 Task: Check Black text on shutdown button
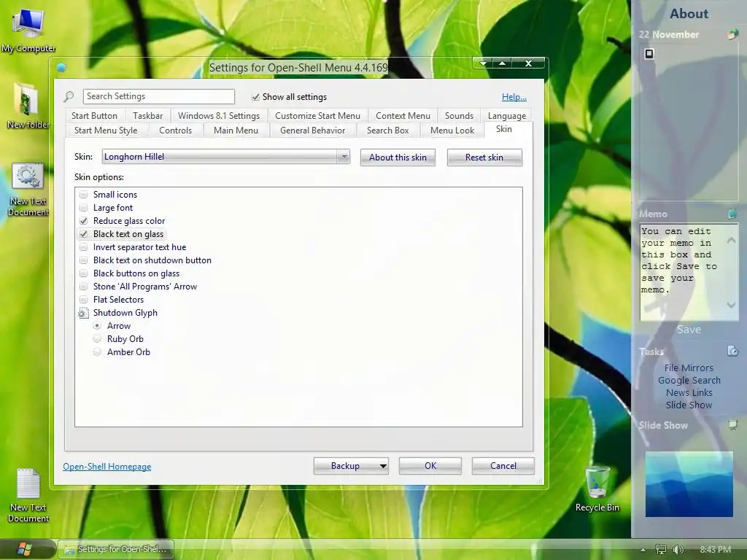84,260
